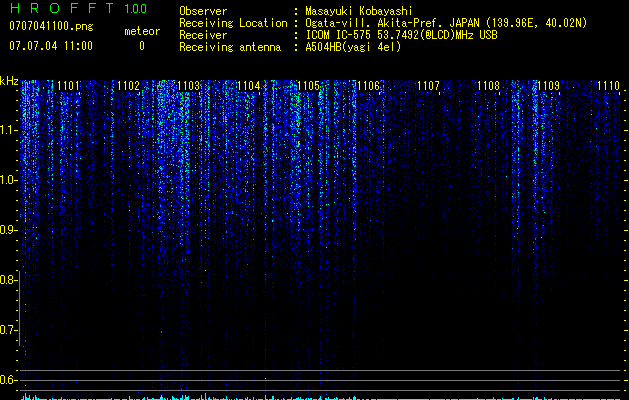
Task: Click the meteor label
Action: click(142, 31)
